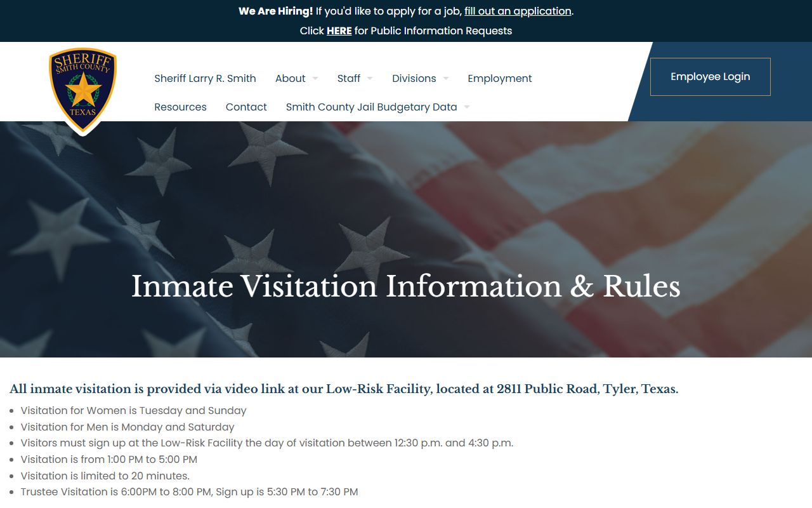Viewport: 812px width, 508px height.
Task: Open the Divisions menu item
Action: 414,78
